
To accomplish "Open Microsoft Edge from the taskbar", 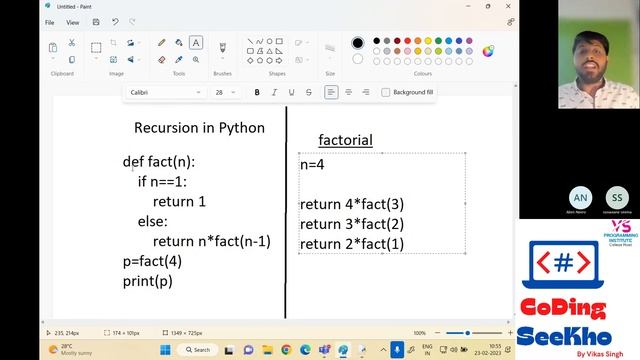I will coord(305,350).
